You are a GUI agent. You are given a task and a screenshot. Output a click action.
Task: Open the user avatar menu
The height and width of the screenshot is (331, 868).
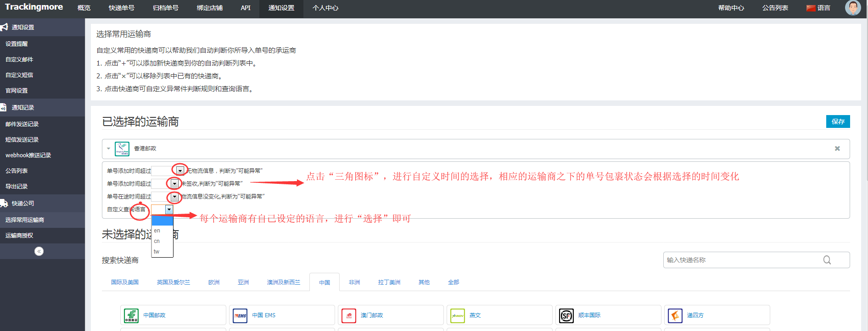click(853, 8)
